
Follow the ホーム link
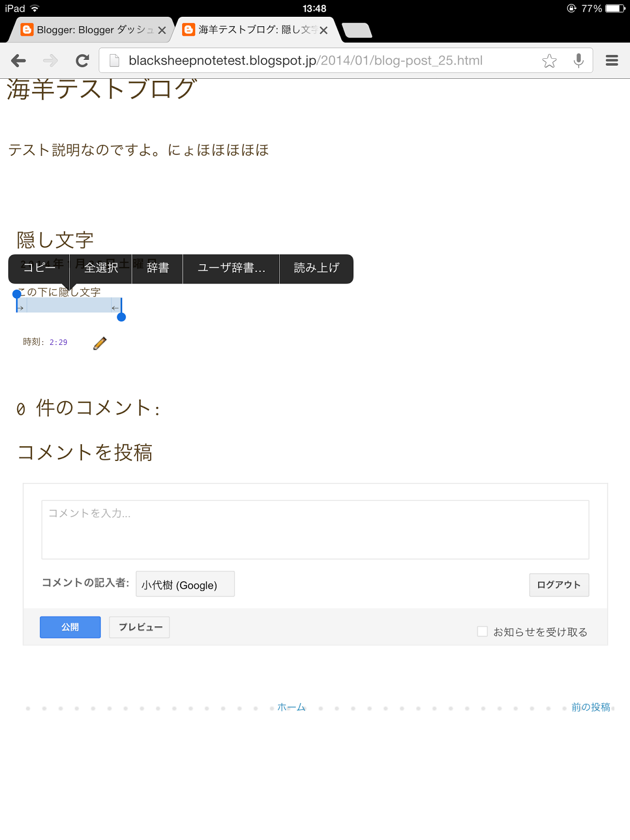[291, 707]
